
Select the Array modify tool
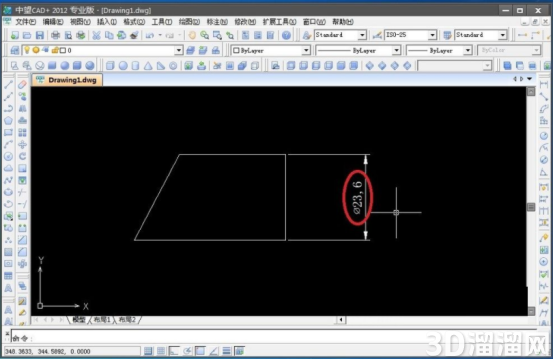click(23, 132)
